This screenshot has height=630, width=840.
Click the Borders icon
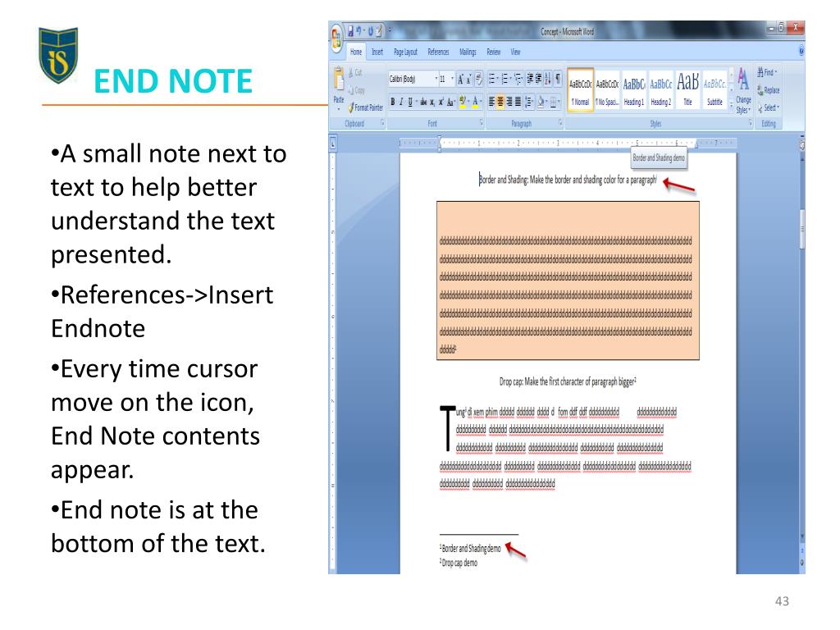554,102
